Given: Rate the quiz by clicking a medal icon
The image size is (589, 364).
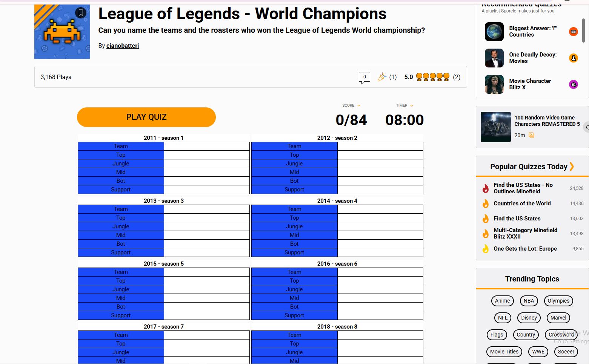Looking at the screenshot, I should pos(432,76).
